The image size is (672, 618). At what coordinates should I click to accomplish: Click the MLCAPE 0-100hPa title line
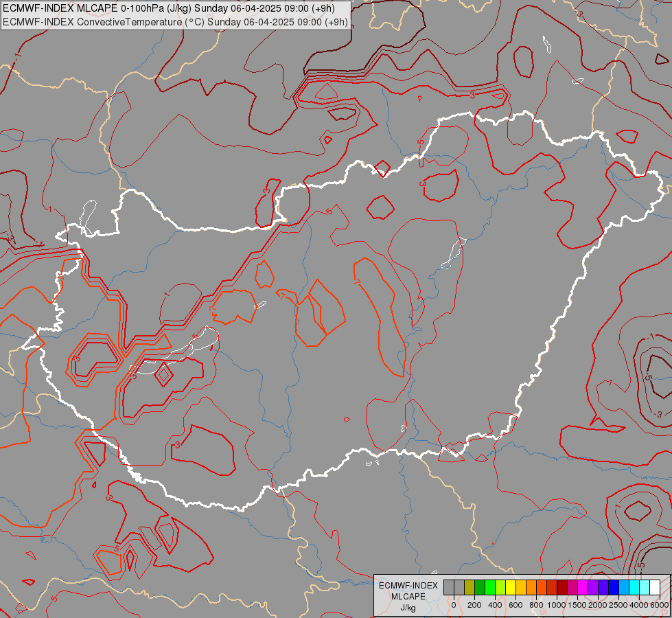(x=168, y=8)
